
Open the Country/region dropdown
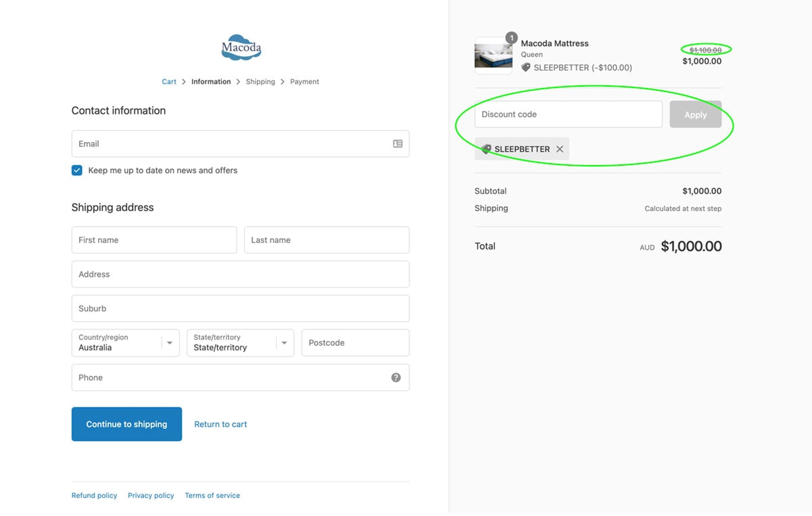[x=125, y=343]
